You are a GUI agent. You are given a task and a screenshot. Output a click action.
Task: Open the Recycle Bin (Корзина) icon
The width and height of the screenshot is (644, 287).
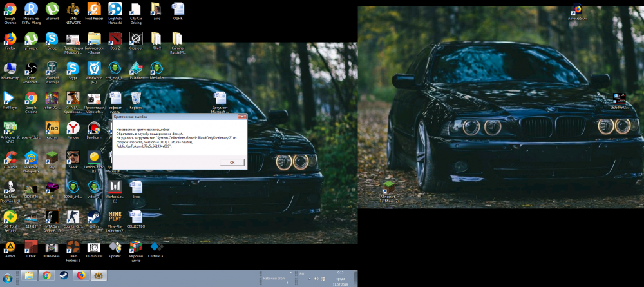coord(136,98)
